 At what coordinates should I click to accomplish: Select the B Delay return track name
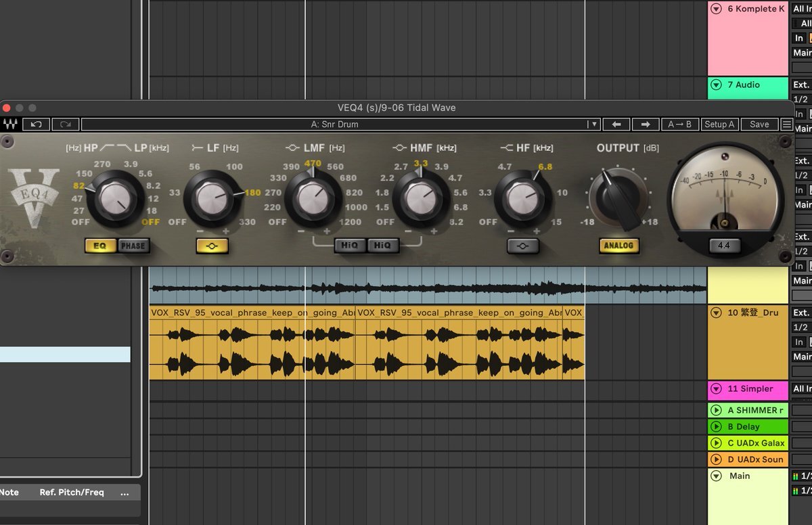click(x=744, y=427)
